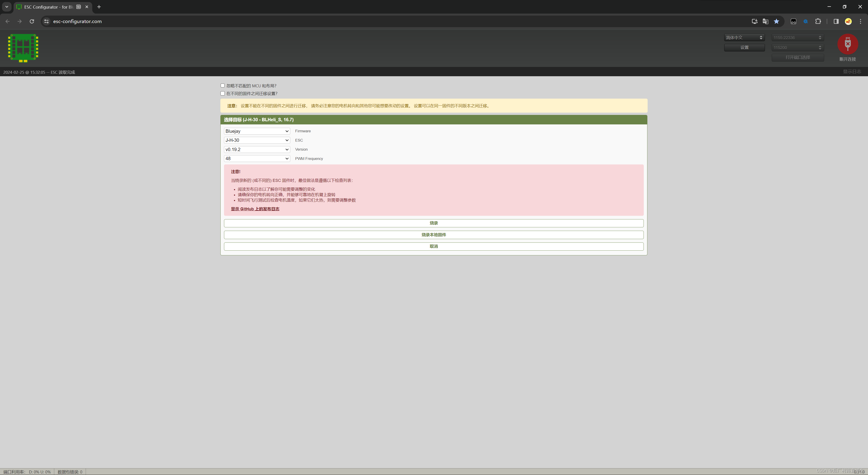868x475 pixels.
Task: Open the 简体中文 language selector
Action: tap(744, 37)
